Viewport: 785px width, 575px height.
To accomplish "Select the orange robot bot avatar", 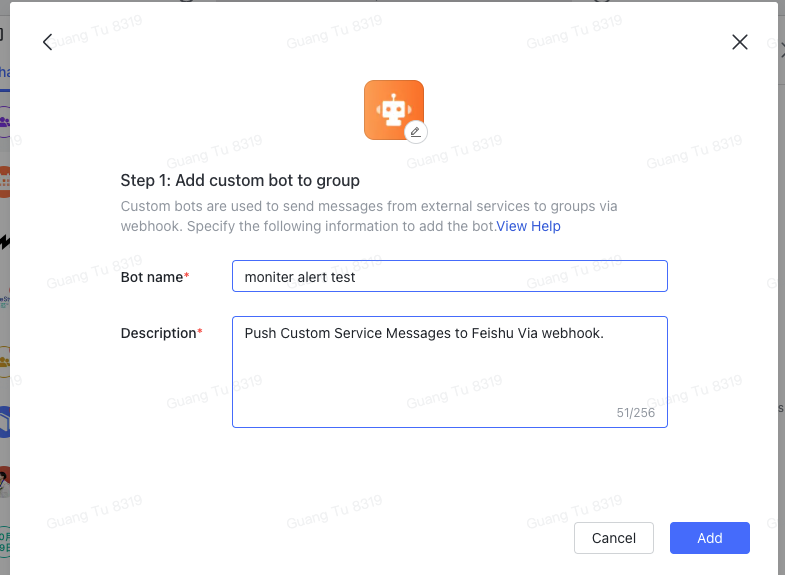I will pyautogui.click(x=394, y=110).
